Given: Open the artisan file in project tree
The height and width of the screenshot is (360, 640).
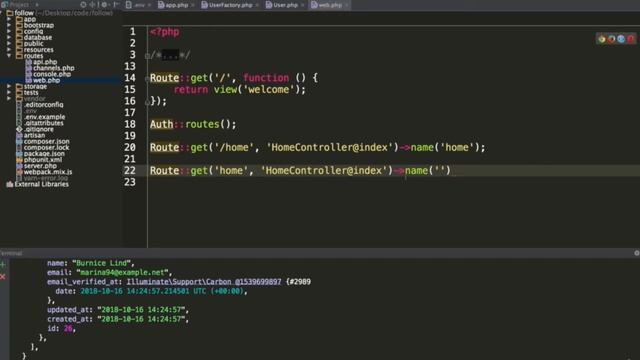Looking at the screenshot, I should pos(34,136).
